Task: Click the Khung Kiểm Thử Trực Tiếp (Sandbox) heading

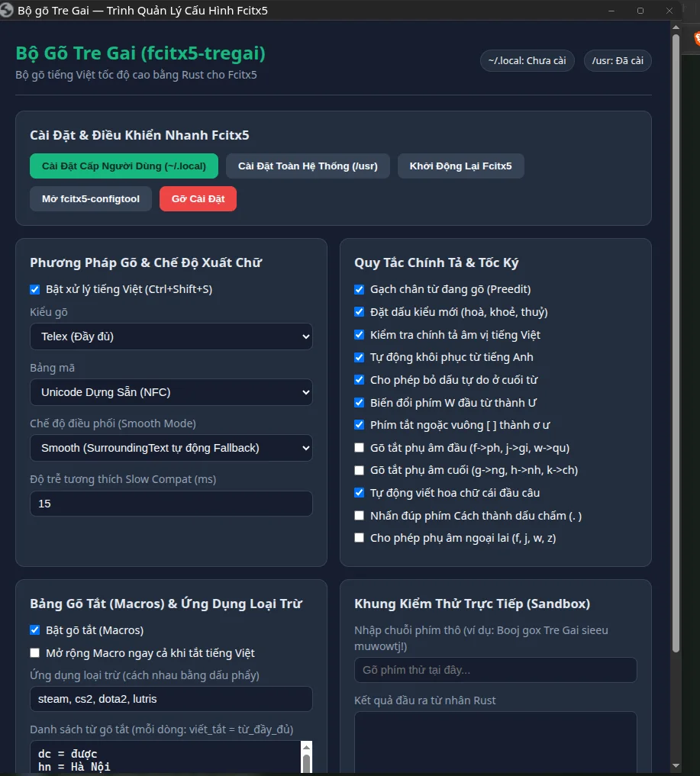Action: (x=473, y=604)
